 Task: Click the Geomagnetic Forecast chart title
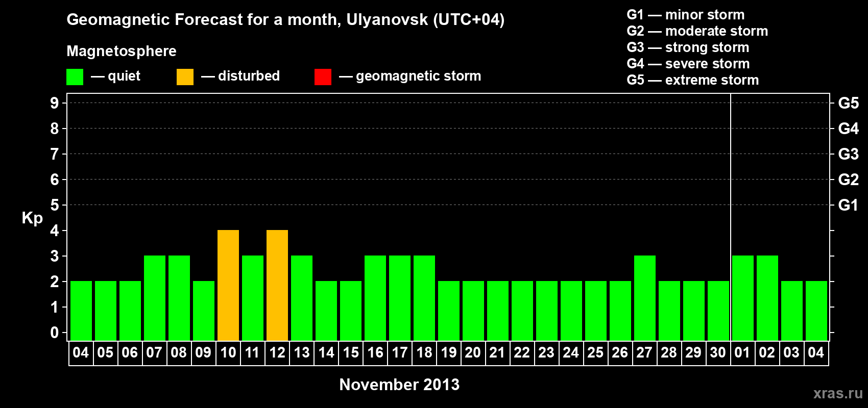[x=285, y=20]
